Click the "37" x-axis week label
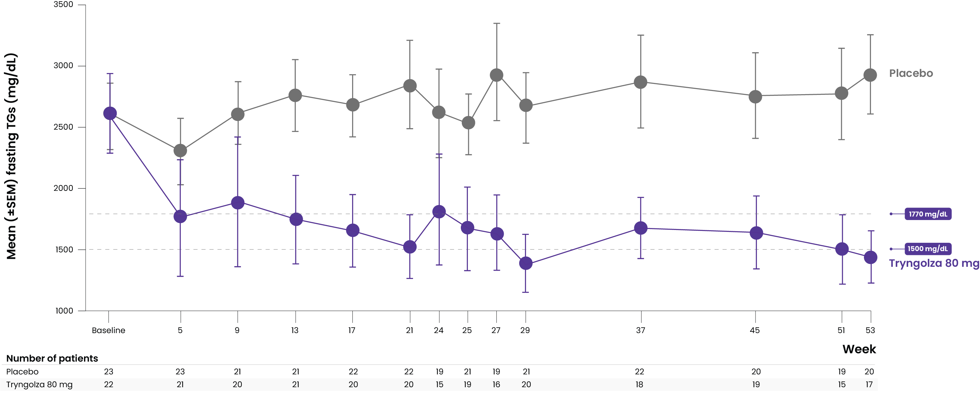This screenshot has height=393, width=980. (x=641, y=330)
